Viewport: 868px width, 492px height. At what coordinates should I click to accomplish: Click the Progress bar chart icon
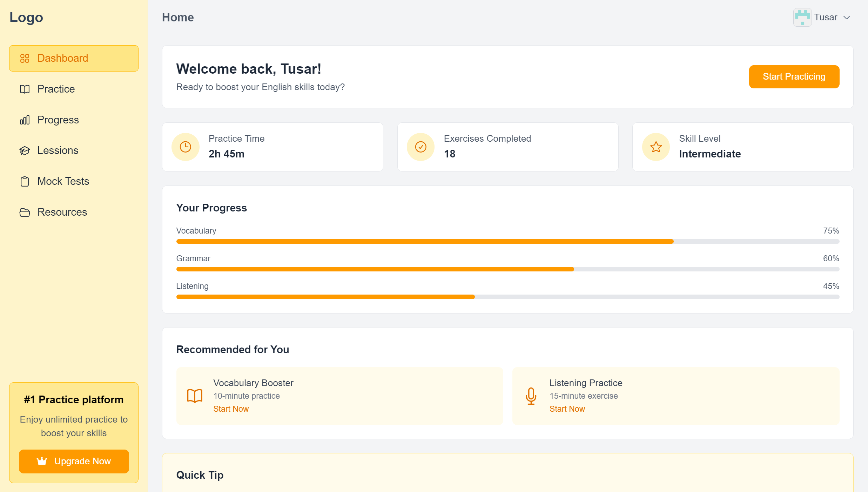[25, 119]
